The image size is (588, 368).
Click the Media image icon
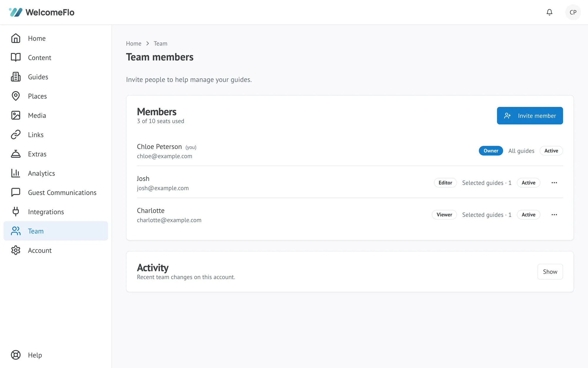[x=16, y=115]
